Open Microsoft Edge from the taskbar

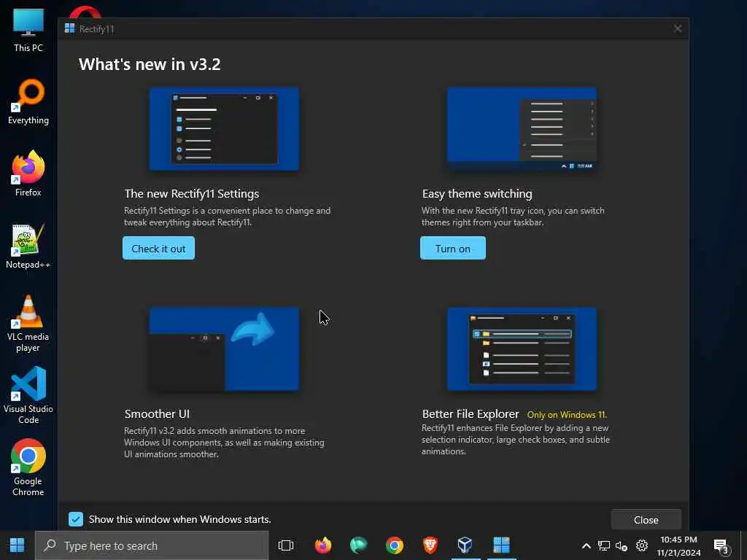pos(358,545)
